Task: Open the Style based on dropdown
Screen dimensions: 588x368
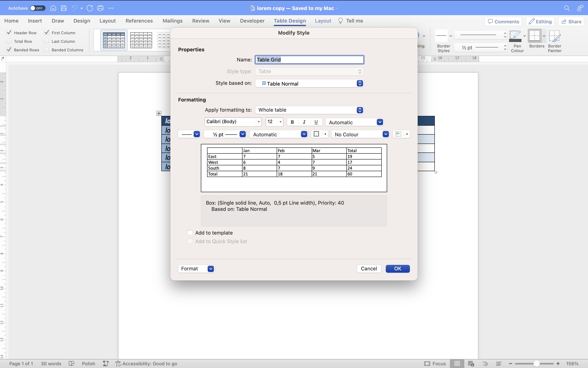Action: [x=309, y=83]
